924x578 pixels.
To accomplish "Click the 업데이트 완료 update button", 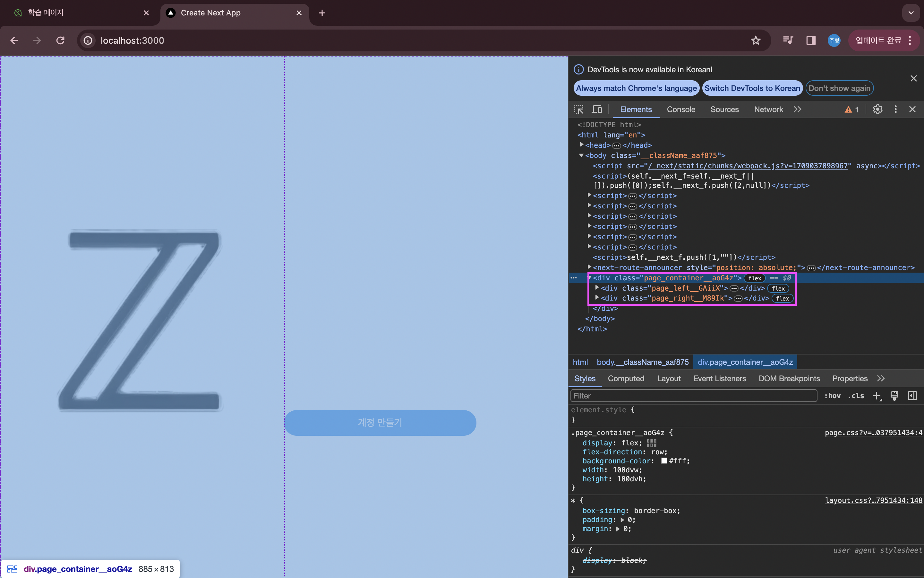I will pyautogui.click(x=883, y=40).
